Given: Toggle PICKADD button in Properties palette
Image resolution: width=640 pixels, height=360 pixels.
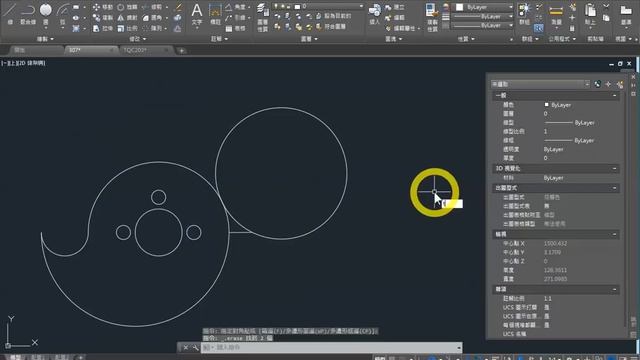Looking at the screenshot, I should (x=598, y=84).
